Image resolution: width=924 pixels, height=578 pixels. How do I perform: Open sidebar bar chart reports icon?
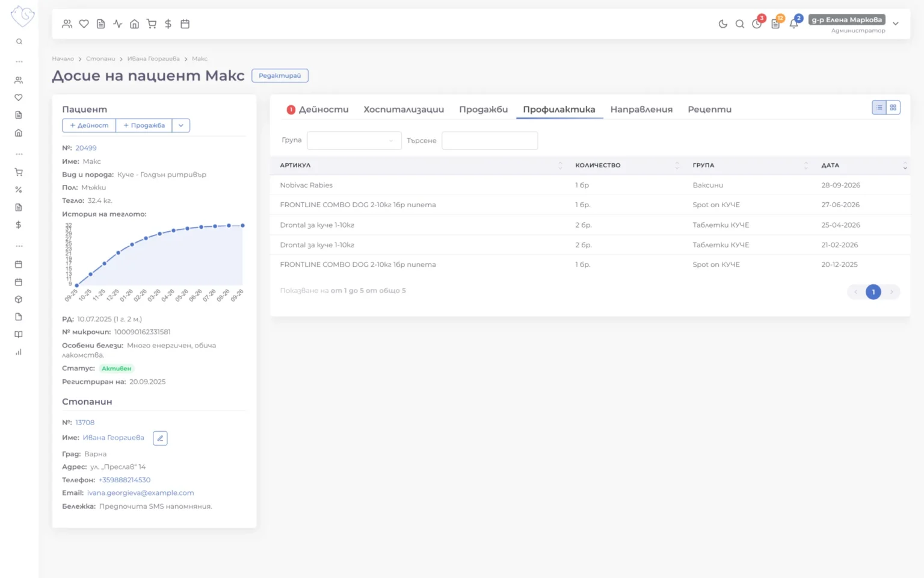(x=19, y=352)
